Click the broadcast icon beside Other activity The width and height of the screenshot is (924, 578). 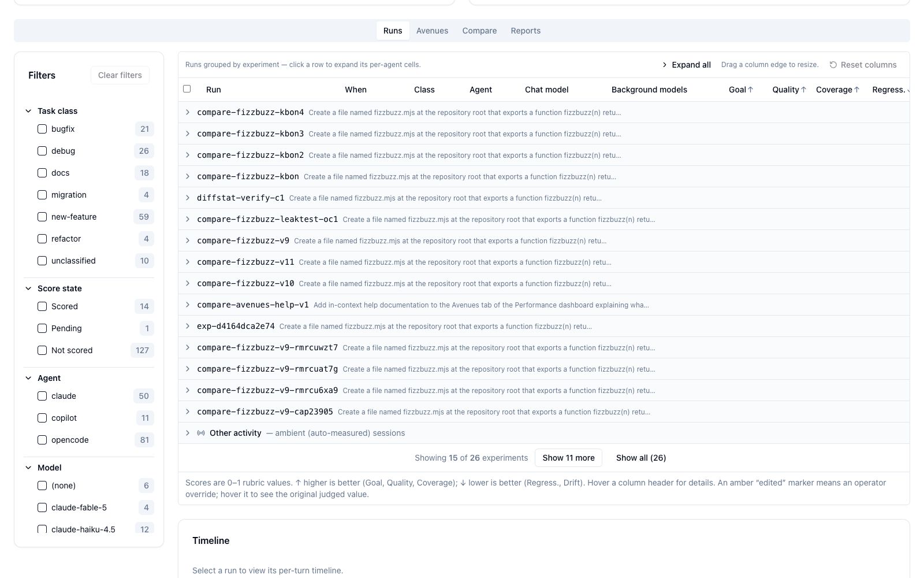pos(201,433)
